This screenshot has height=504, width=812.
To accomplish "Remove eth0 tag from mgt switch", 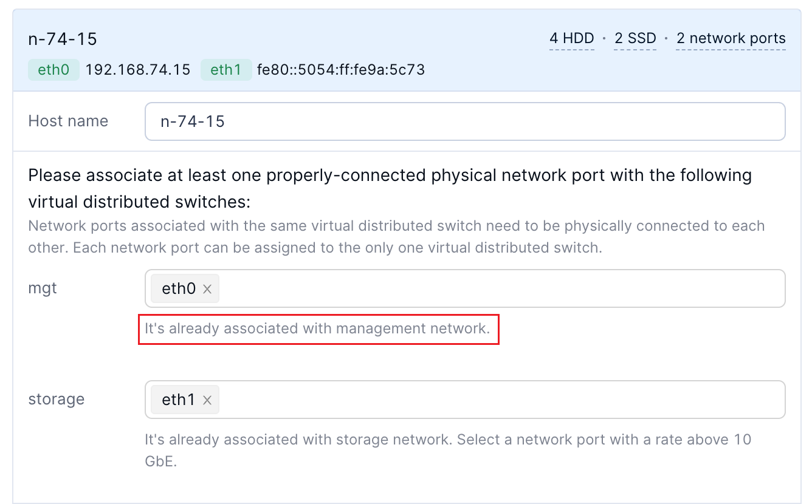I will click(207, 289).
